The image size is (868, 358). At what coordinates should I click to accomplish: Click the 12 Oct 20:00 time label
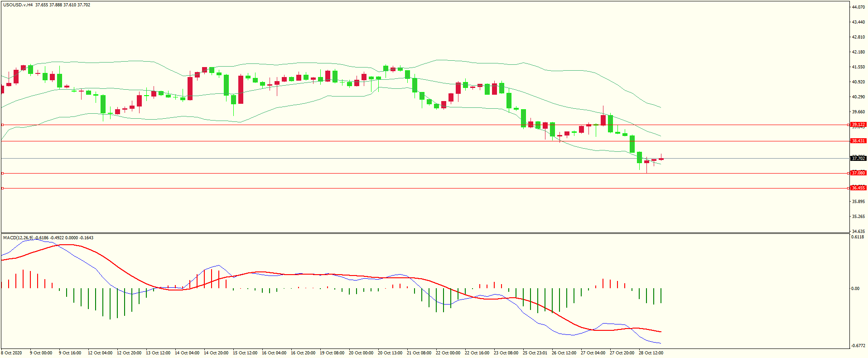point(129,353)
